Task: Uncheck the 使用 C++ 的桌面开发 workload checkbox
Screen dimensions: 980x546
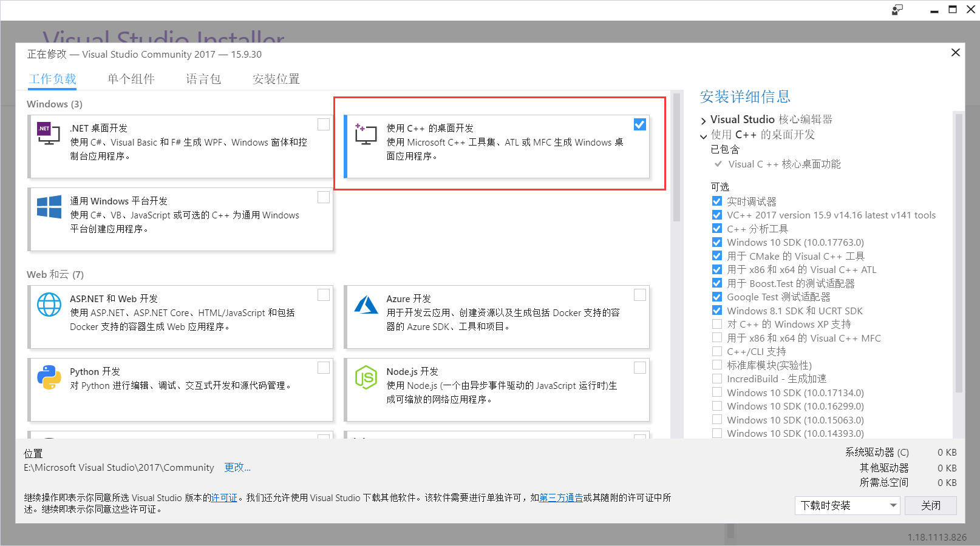Action: (640, 124)
